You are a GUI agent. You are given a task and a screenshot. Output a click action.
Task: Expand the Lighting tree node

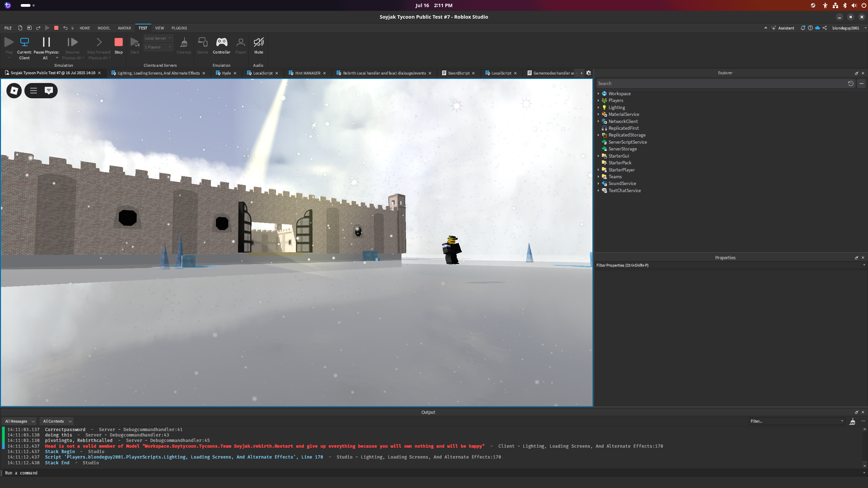coord(598,107)
